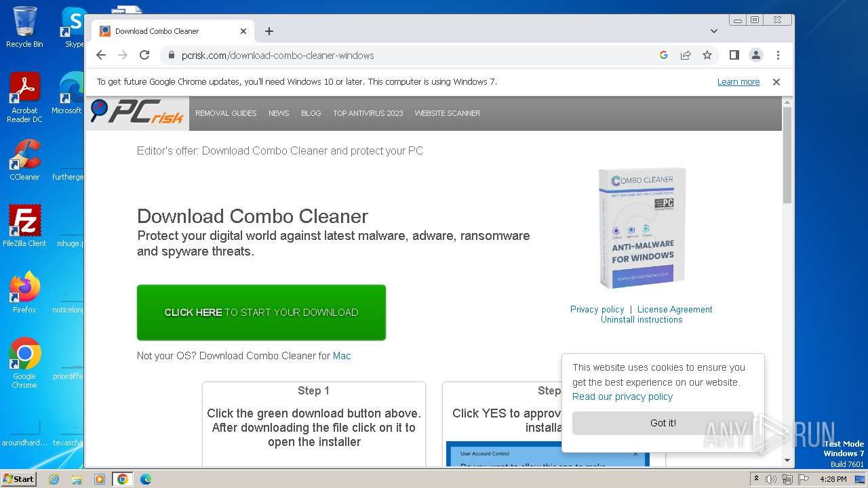The width and height of the screenshot is (868, 488).
Task: Open the Privacy policy link
Action: (x=597, y=309)
